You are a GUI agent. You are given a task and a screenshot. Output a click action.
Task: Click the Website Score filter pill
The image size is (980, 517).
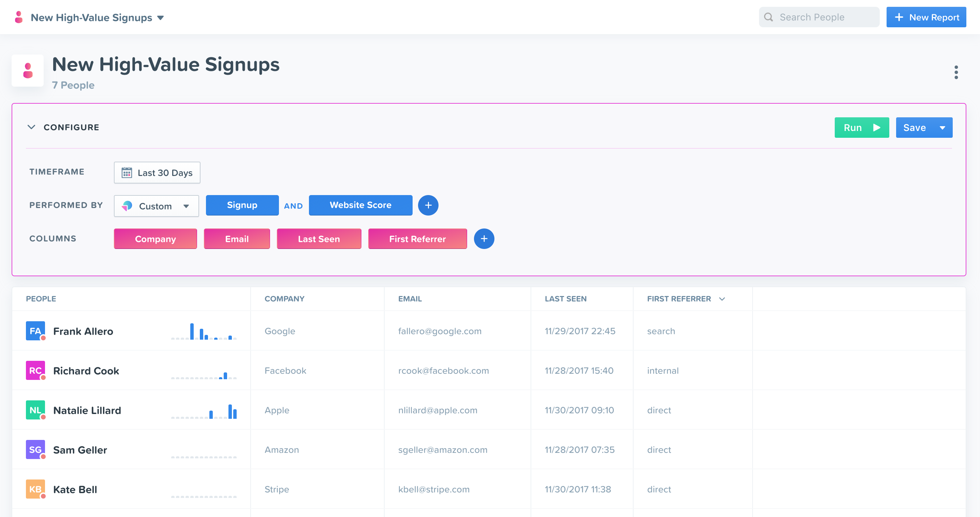(360, 205)
